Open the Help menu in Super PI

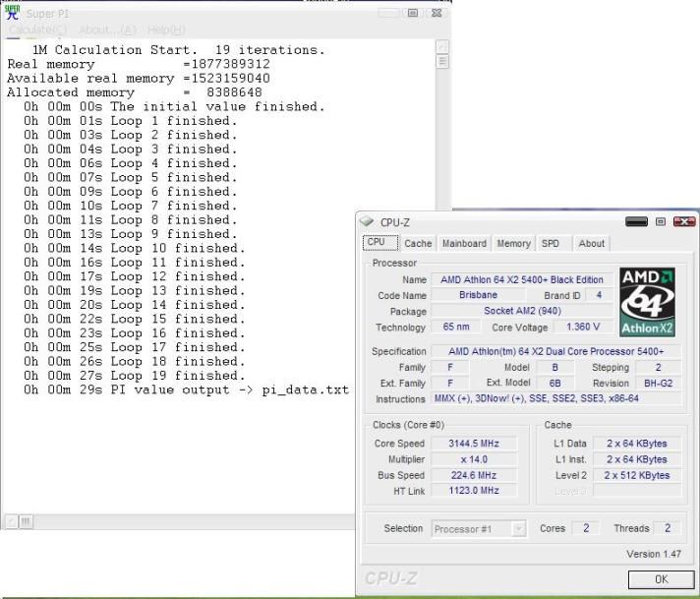click(166, 30)
